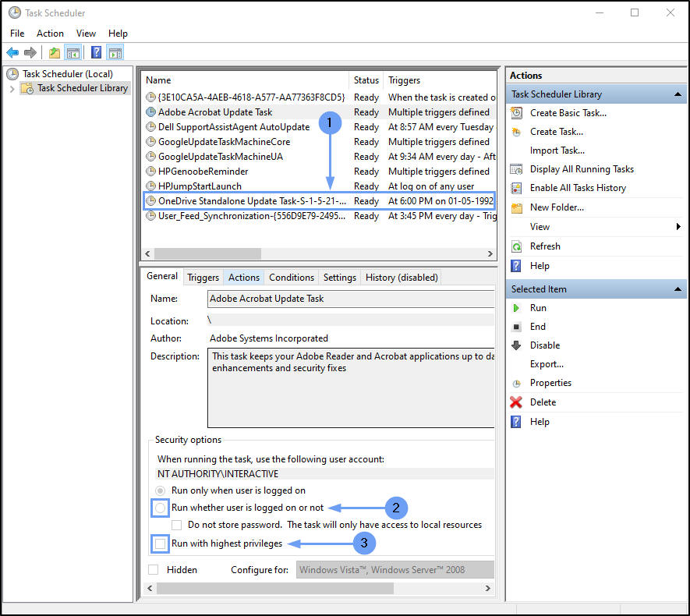
Task: Toggle the Hidden checkbox
Action: 153,570
